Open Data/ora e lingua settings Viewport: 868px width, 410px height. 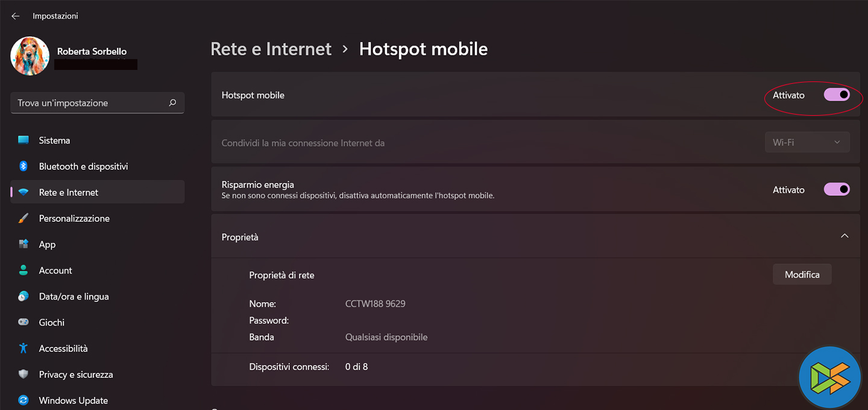click(74, 297)
